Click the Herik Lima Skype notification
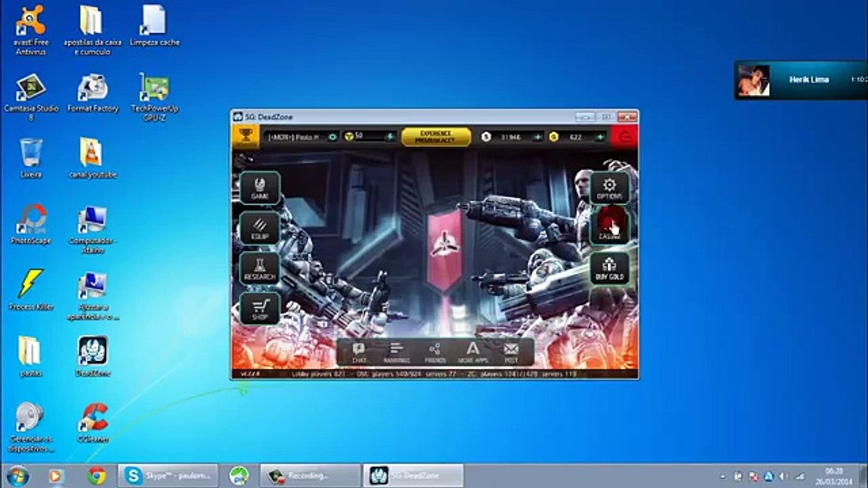The image size is (868, 488). pyautogui.click(x=801, y=80)
